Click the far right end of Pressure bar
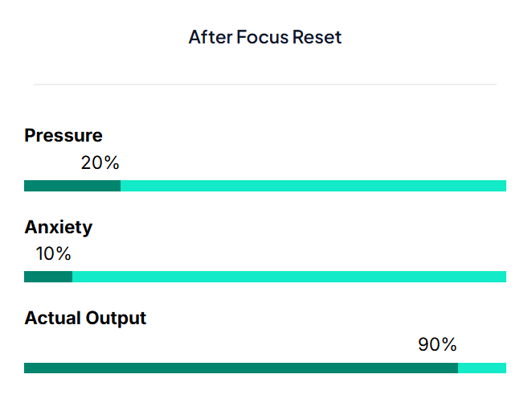Screen dimensions: 532x399 504,186
